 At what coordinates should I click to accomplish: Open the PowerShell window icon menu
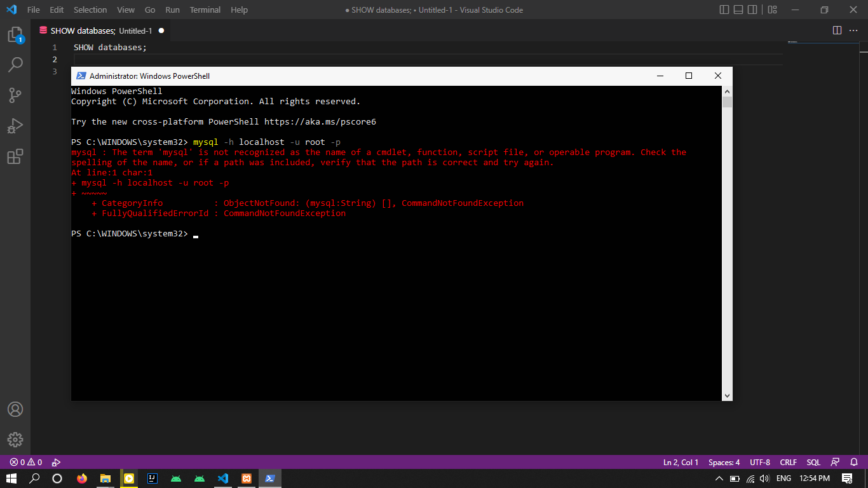81,76
